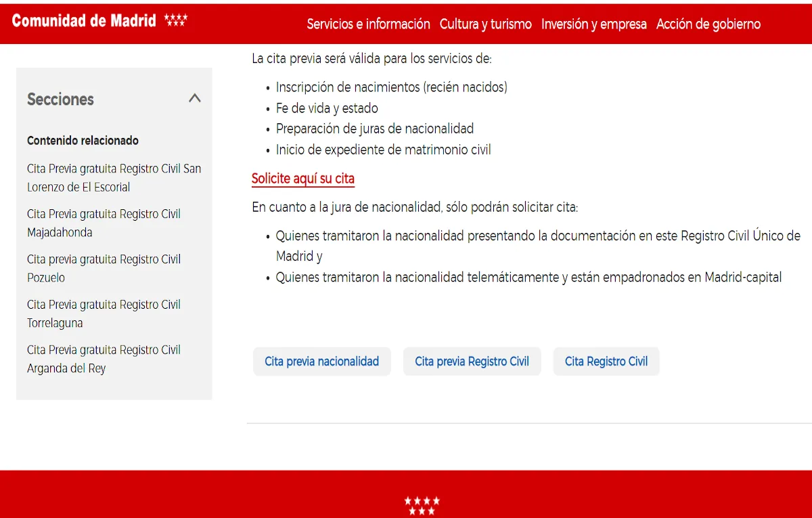Viewport: 812px width, 518px height.
Task: Open the Acción de gobierno menu
Action: (708, 24)
